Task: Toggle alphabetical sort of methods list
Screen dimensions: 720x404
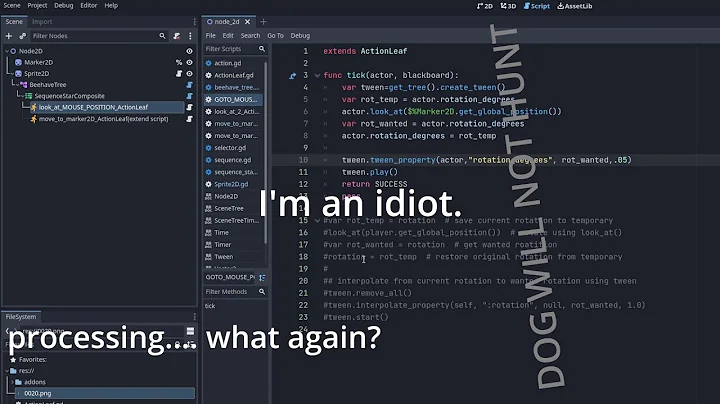Action: coord(262,278)
